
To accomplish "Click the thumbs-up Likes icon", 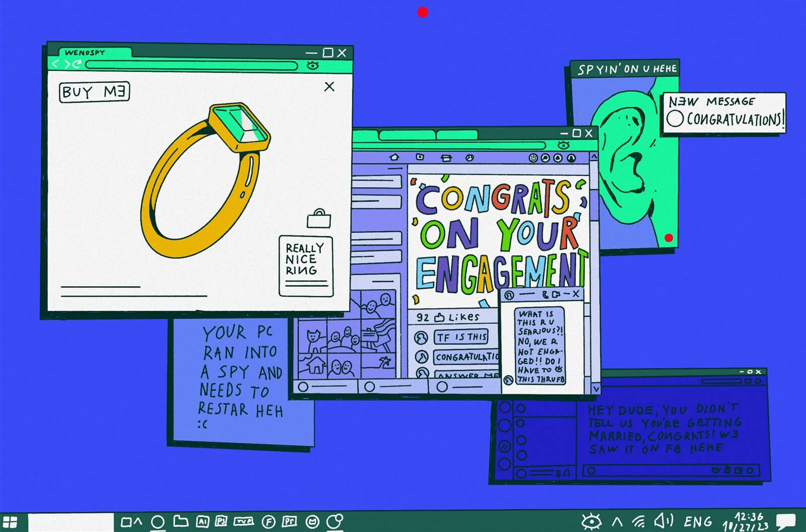I will click(x=439, y=317).
